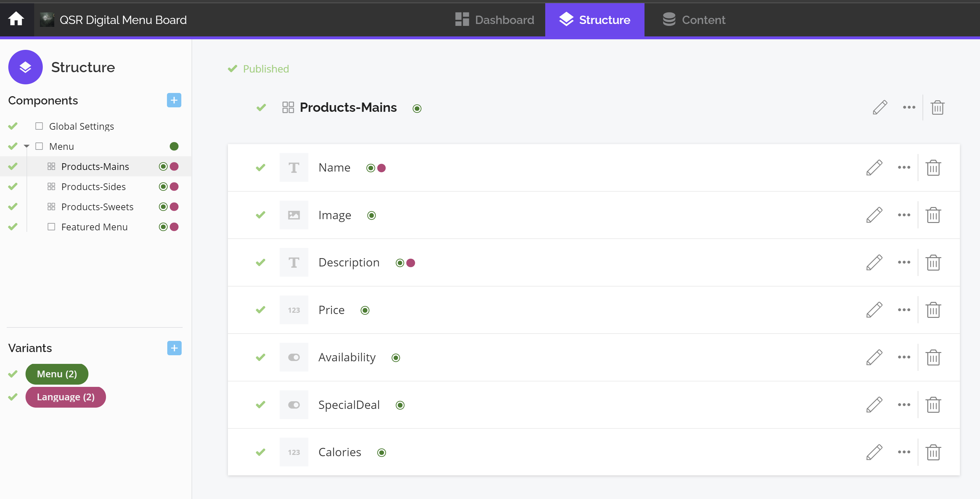Select the Language (2) variant pill

pos(65,397)
